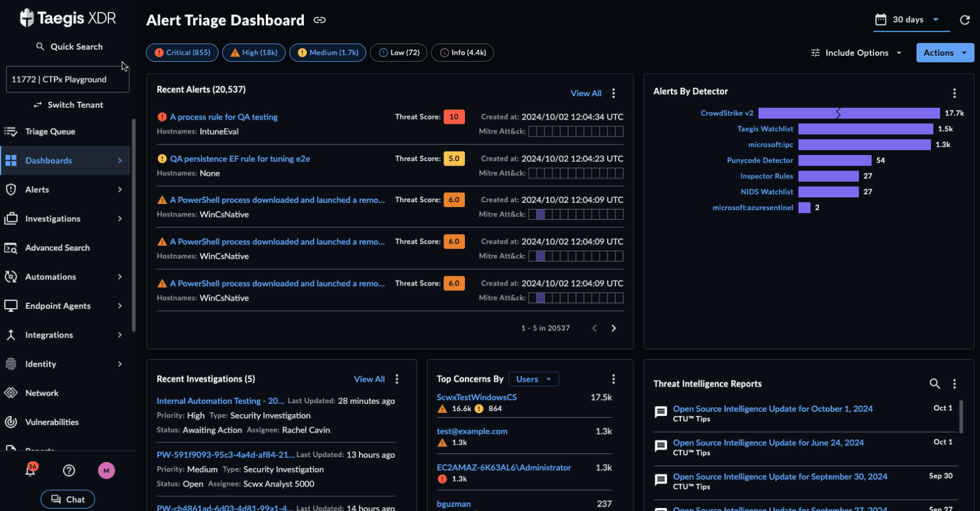Click the Network icon in sidebar
980x511 pixels.
coord(11,393)
